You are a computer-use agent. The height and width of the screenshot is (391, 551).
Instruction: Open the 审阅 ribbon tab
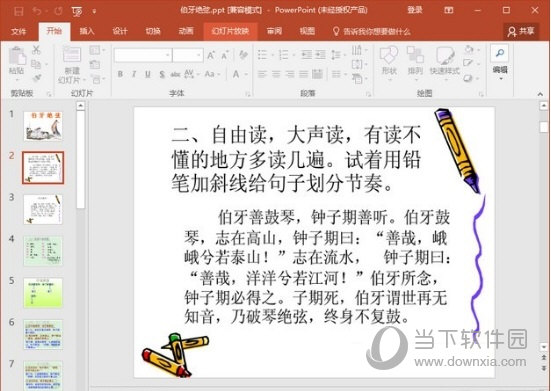point(274,31)
